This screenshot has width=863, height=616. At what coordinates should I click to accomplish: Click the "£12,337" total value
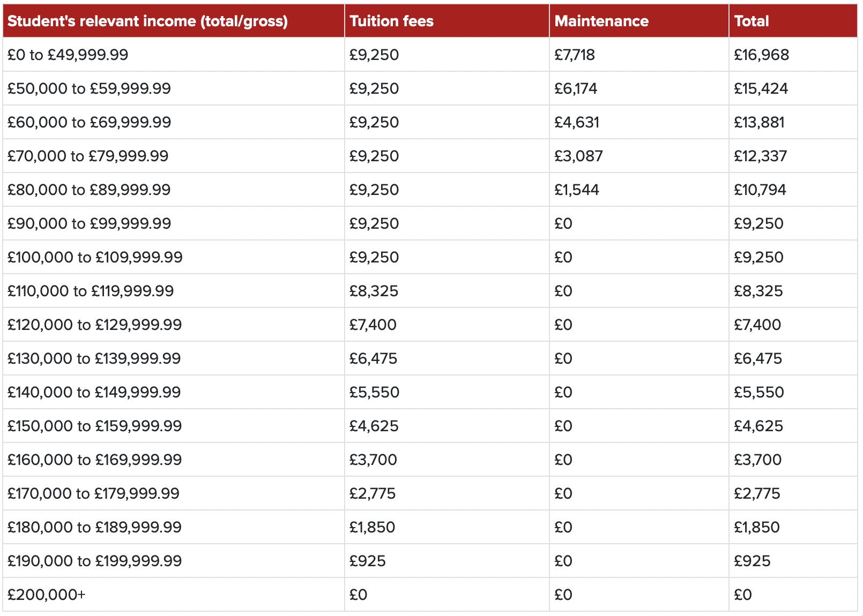(x=761, y=156)
